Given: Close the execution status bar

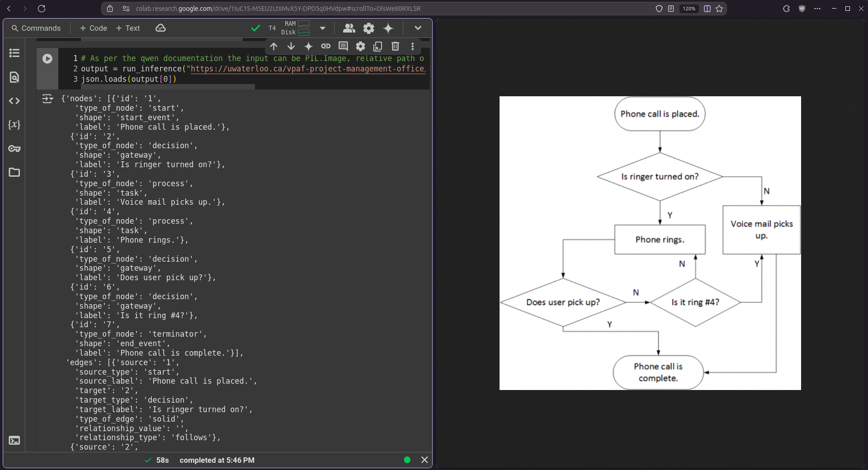Looking at the screenshot, I should coord(425,460).
